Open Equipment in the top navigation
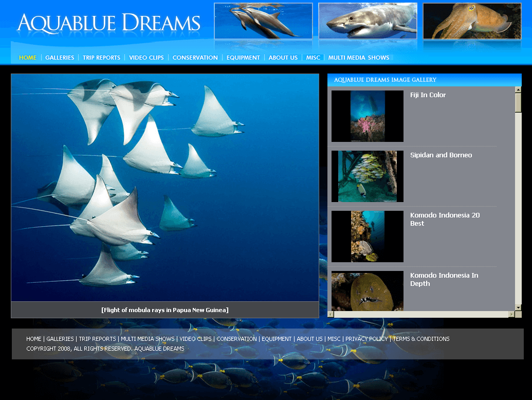532x400 pixels. (x=243, y=58)
